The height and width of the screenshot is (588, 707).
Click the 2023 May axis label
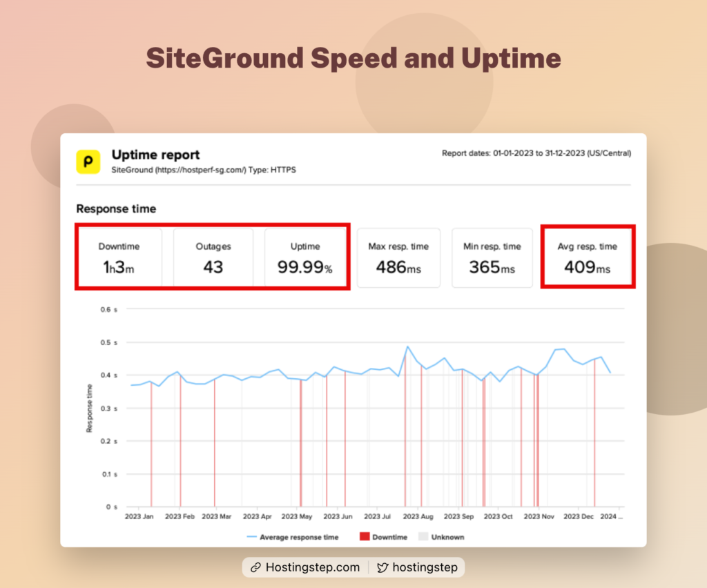(297, 516)
